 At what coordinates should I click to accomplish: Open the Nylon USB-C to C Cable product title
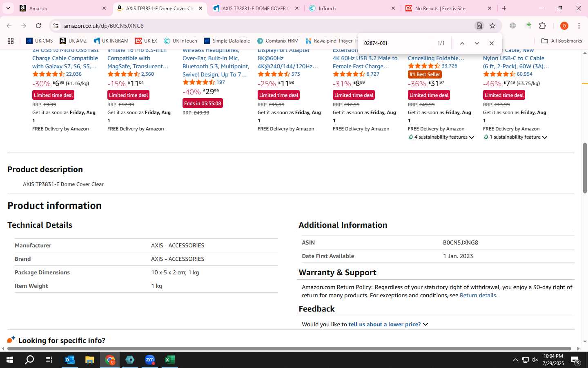(516, 58)
